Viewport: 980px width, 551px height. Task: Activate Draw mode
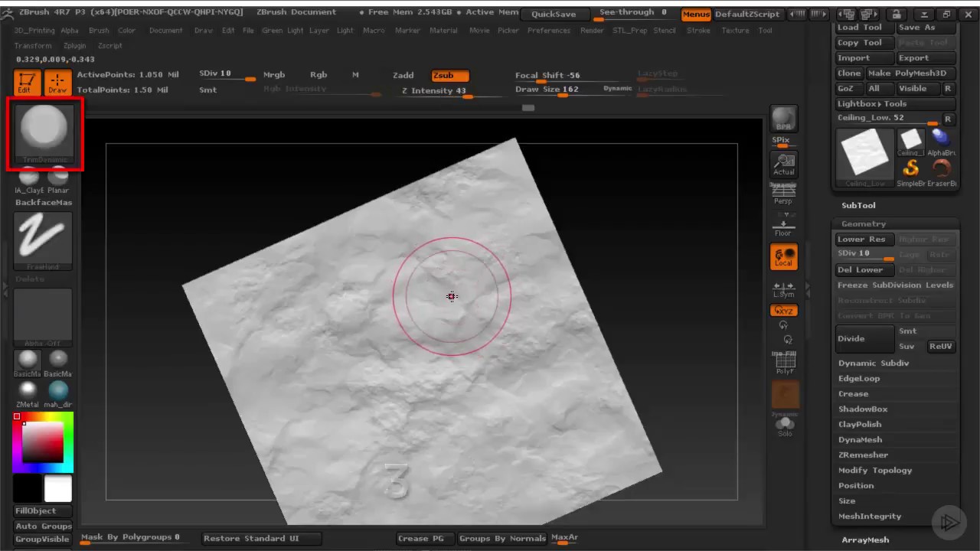click(57, 83)
